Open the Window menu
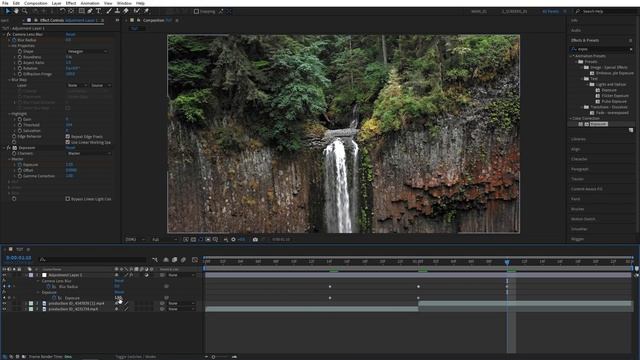Image resolution: width=640 pixels, height=360 pixels. (124, 3)
